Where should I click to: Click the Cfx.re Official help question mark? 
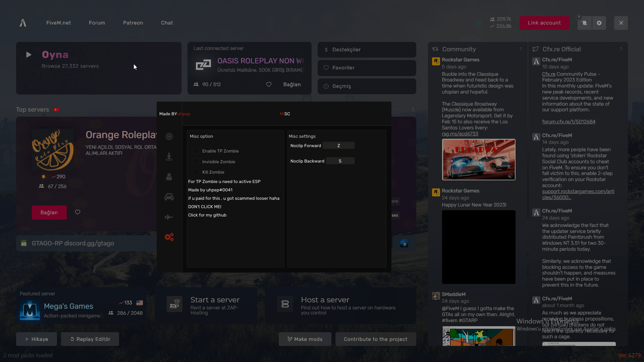click(621, 49)
